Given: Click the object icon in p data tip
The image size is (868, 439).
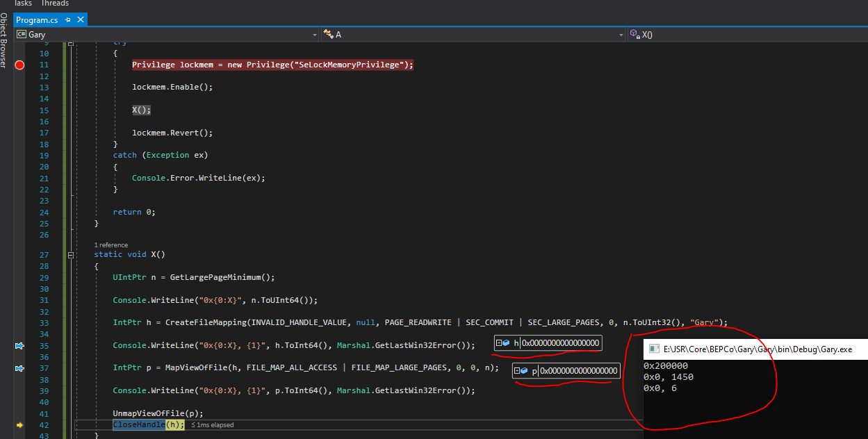Looking at the screenshot, I should [x=525, y=371].
